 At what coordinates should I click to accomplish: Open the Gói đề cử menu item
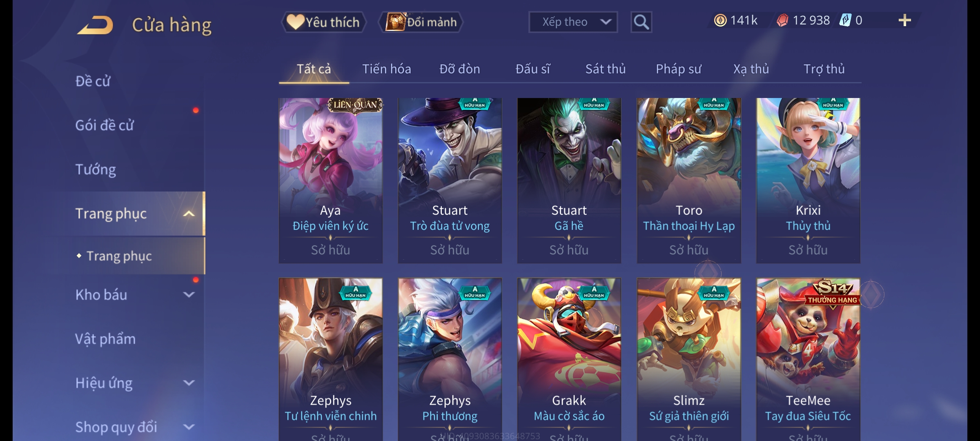105,125
